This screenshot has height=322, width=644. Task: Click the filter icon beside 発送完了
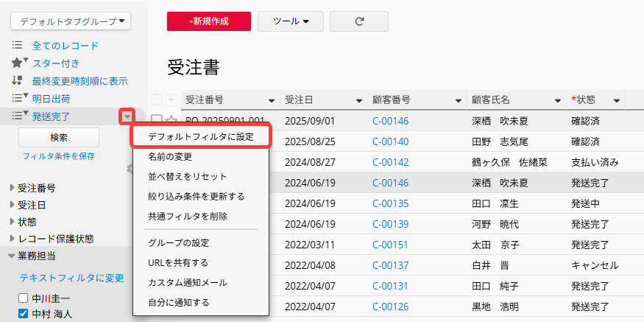(x=18, y=115)
